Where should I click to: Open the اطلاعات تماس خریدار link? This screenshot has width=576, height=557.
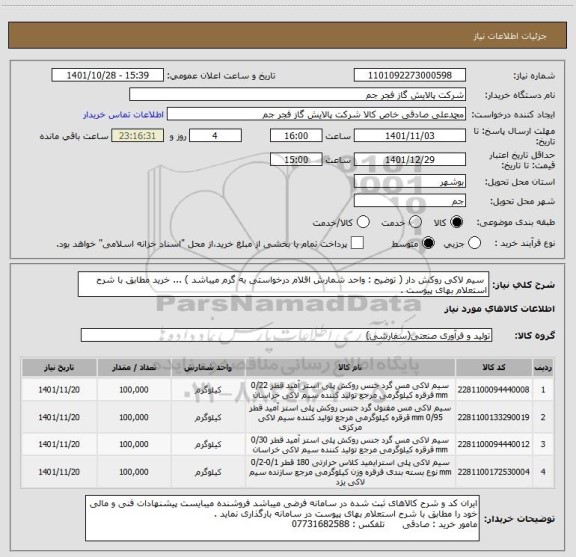123,115
